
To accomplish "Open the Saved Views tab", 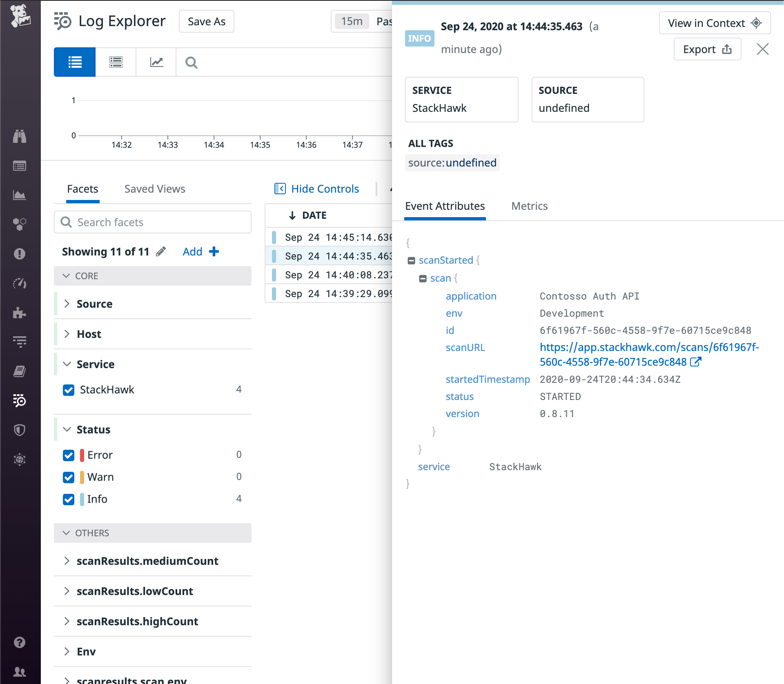I will tap(154, 189).
